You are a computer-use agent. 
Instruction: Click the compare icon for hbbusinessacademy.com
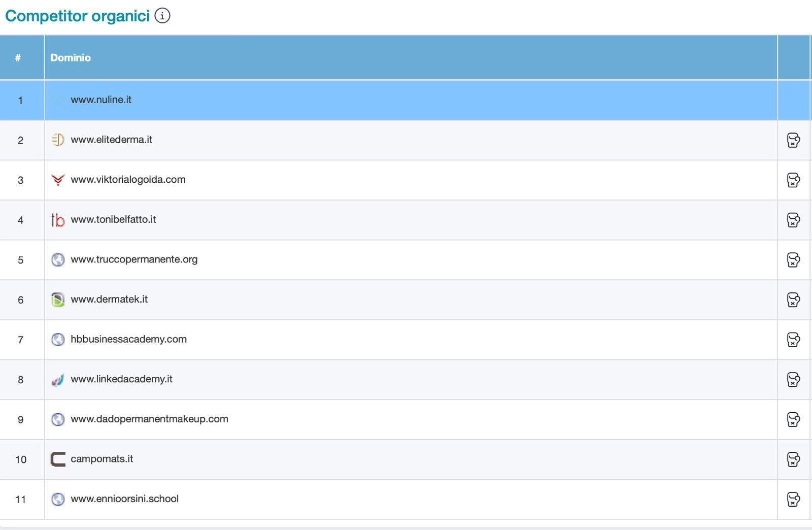click(x=793, y=340)
